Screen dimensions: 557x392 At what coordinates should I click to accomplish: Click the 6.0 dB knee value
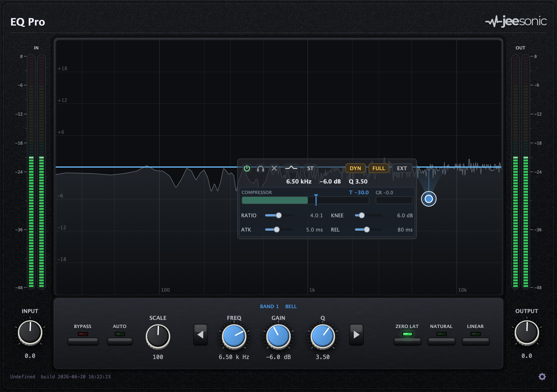(x=405, y=215)
